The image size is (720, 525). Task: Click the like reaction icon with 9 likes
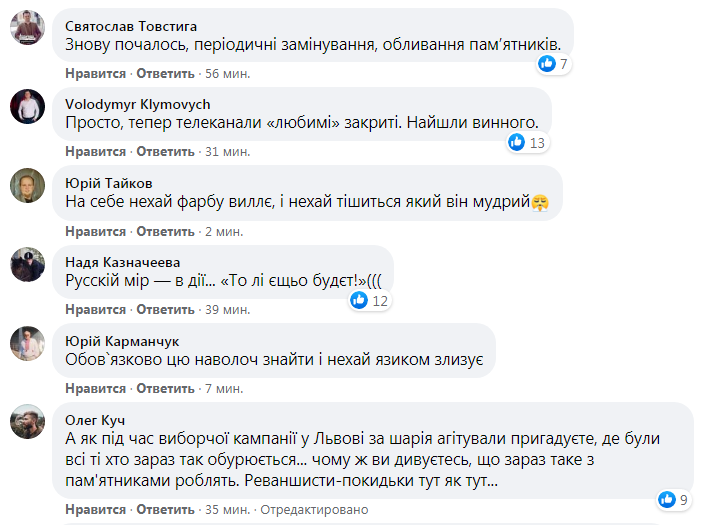[667, 498]
